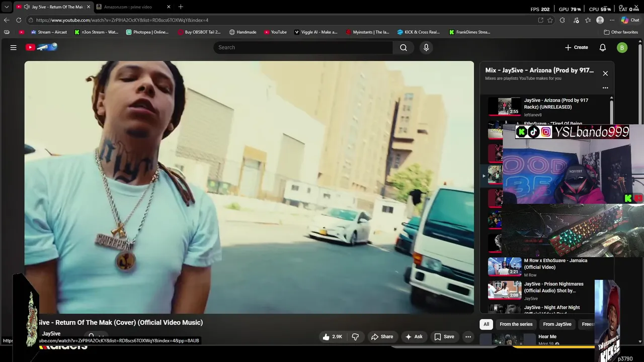
Task: Open KICK & Cross Real bookmark
Action: (419, 32)
